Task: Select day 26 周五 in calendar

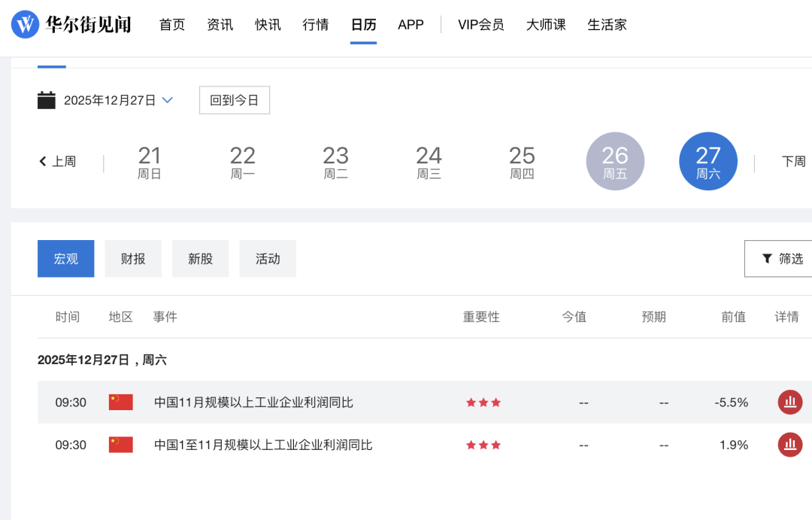Action: click(x=615, y=161)
